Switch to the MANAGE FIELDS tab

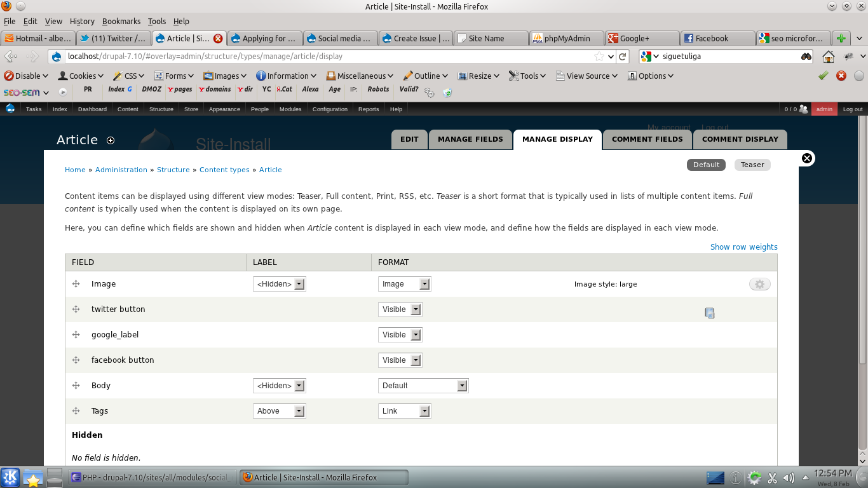coord(470,139)
